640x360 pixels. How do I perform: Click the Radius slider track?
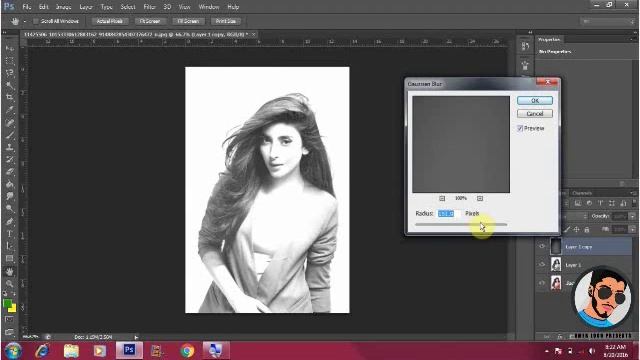coord(461,224)
